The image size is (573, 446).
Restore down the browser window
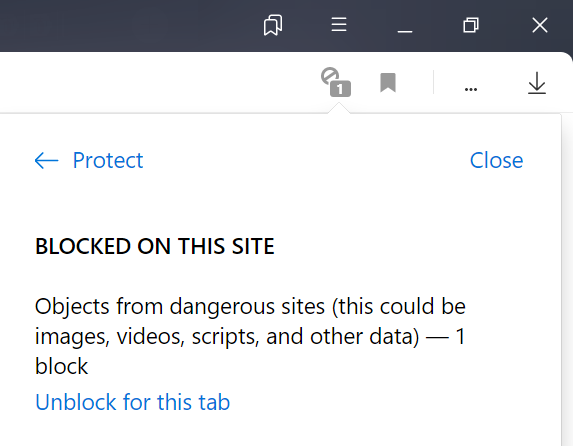coord(471,25)
